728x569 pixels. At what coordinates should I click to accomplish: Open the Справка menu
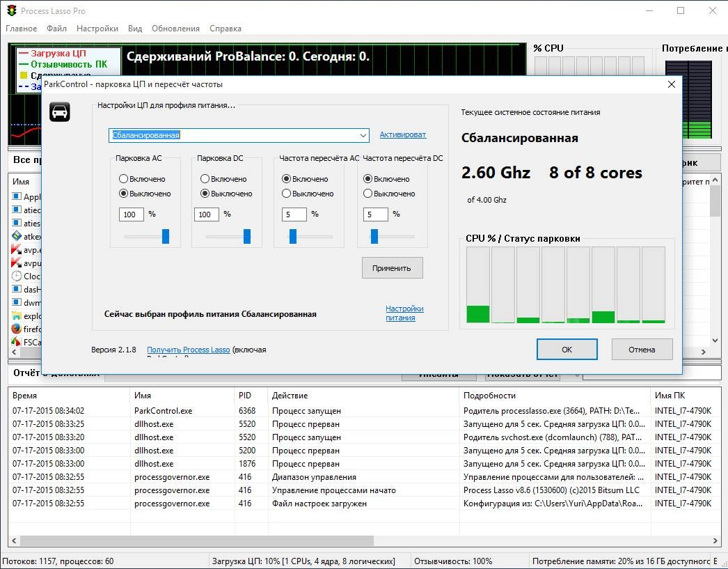225,29
